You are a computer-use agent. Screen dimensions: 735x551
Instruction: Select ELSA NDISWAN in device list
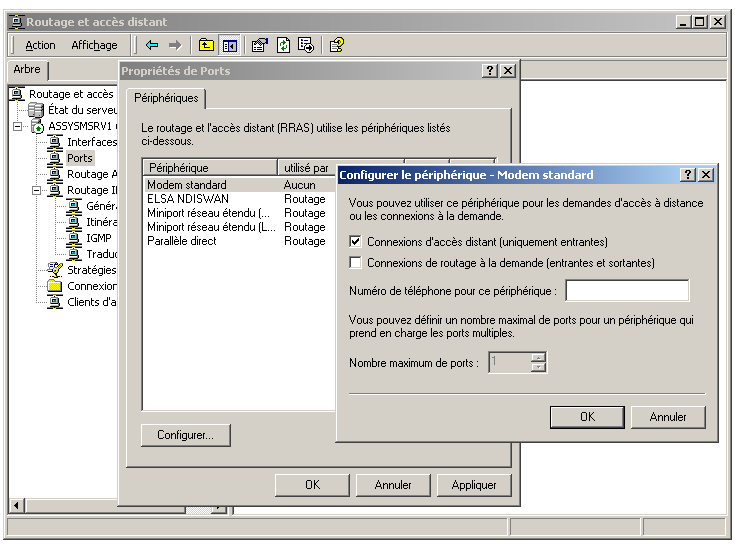click(239, 199)
